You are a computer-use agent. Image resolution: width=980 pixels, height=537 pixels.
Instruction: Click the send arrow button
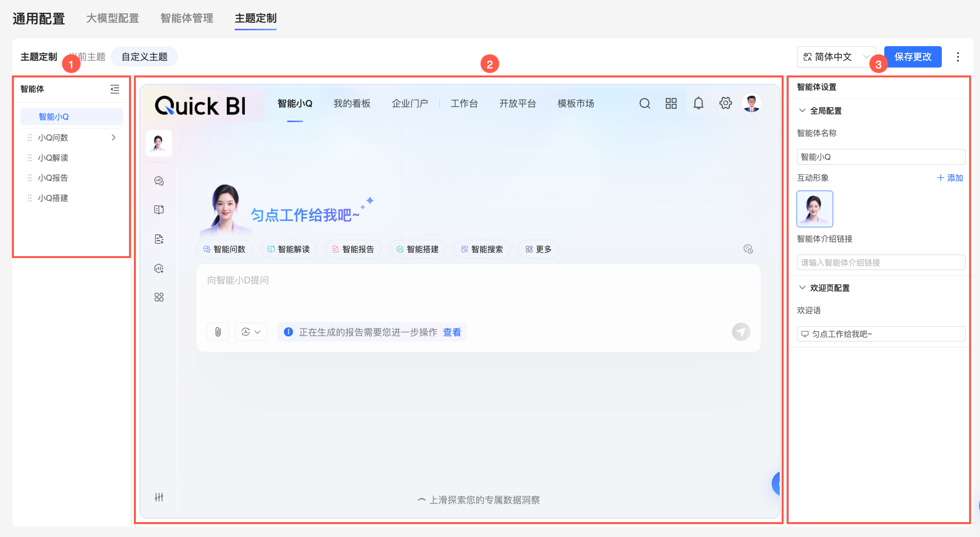coord(741,332)
